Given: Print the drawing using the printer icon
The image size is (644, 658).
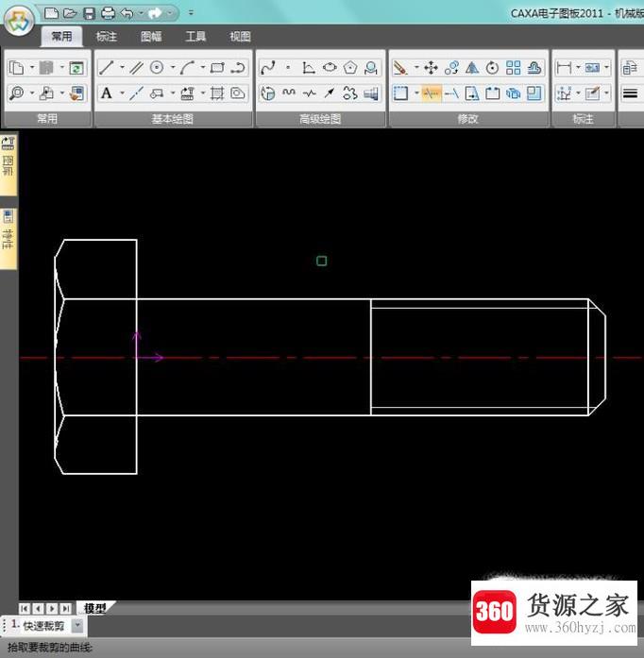Looking at the screenshot, I should point(109,13).
